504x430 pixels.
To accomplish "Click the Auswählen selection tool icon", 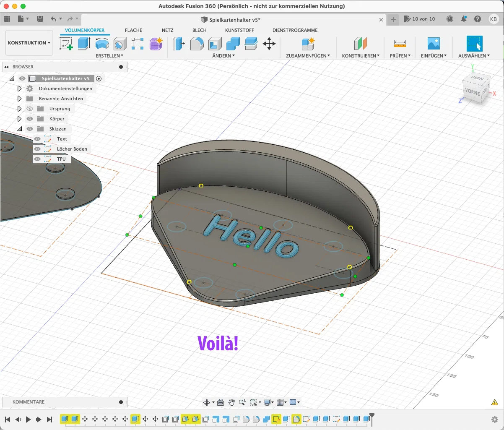I will [x=475, y=44].
